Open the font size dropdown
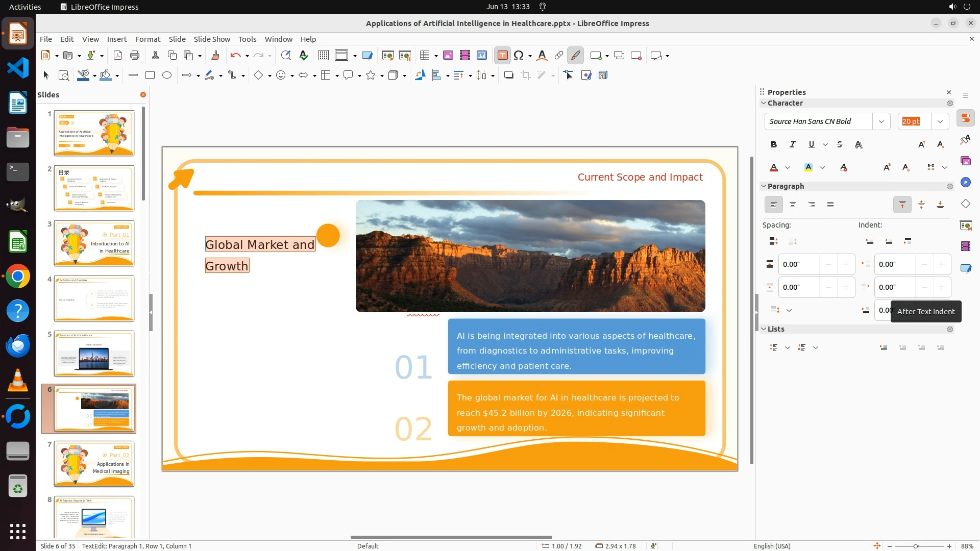Screen dimensions: 980x551 940,121
